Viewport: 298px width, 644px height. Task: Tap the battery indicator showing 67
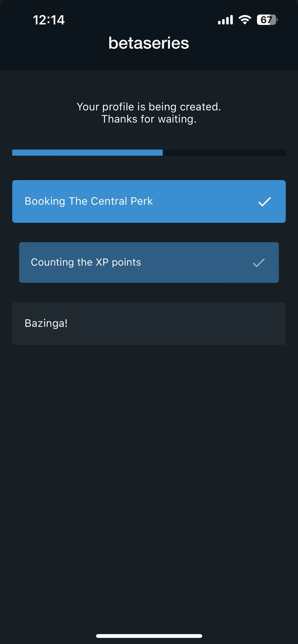[x=267, y=20]
